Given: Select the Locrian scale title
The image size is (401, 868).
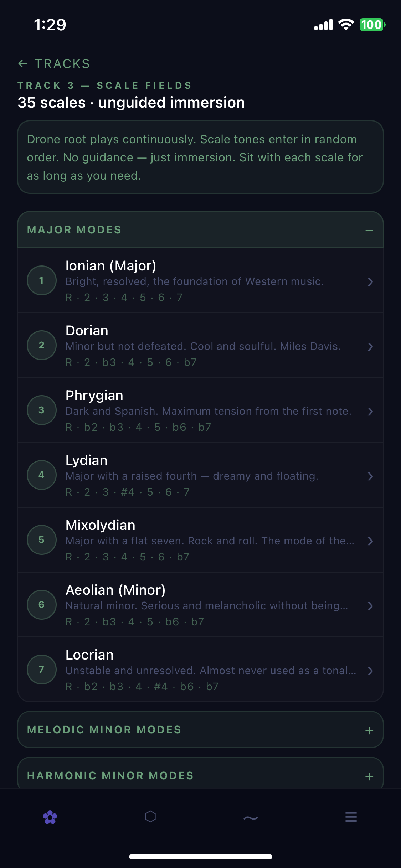Looking at the screenshot, I should click(x=89, y=655).
